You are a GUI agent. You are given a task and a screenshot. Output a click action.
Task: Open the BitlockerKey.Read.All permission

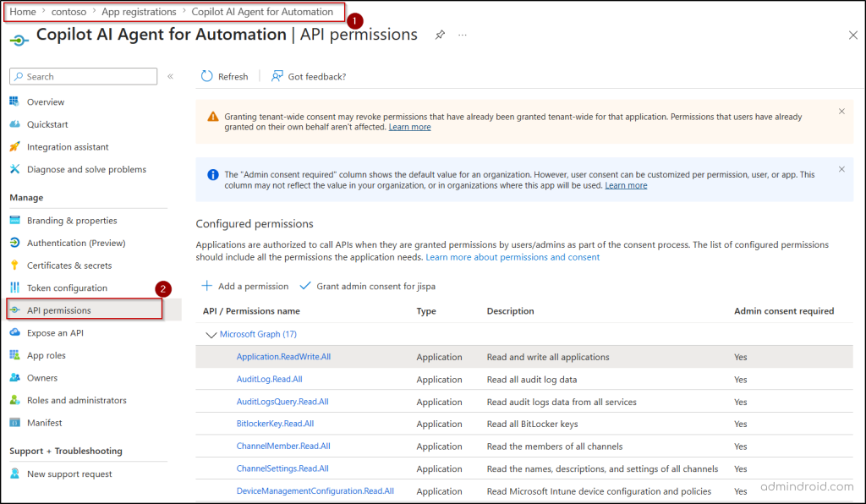coord(275,424)
